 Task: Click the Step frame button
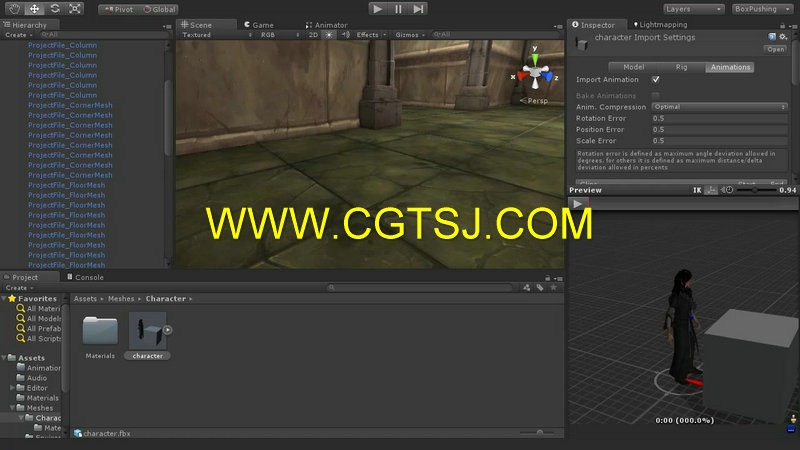[418, 9]
